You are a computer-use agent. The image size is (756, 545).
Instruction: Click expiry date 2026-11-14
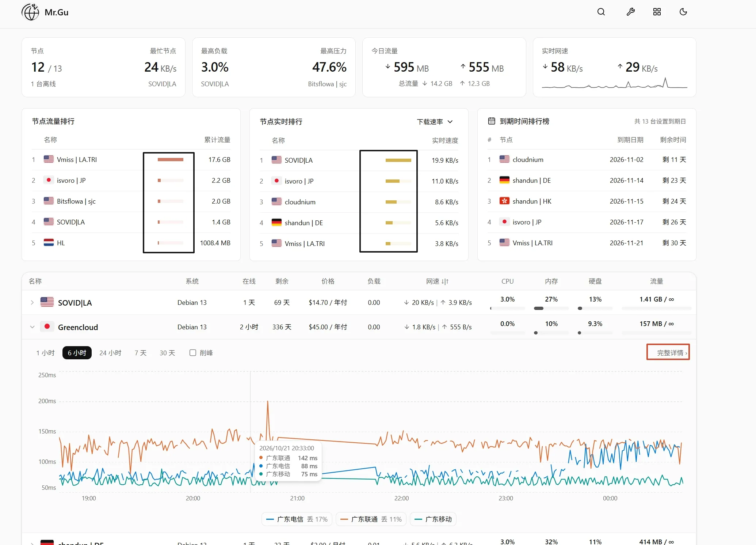626,180
